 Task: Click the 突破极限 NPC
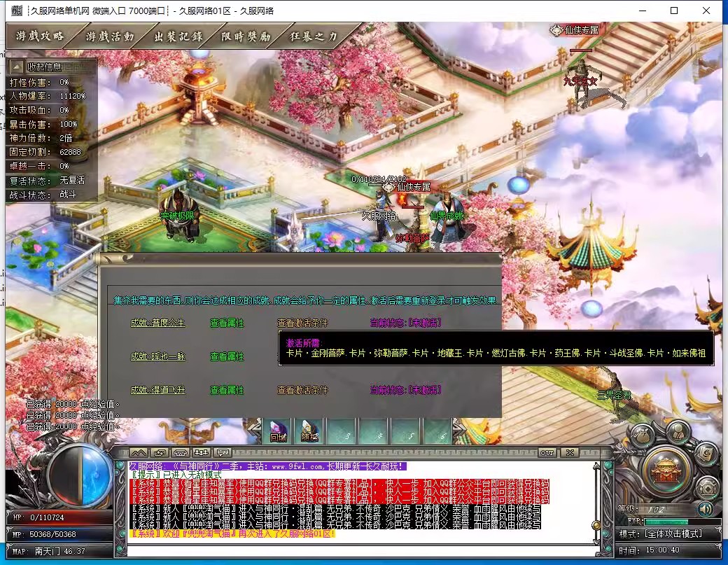(x=179, y=216)
